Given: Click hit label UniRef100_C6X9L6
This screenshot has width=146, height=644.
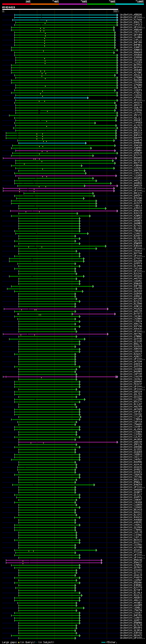Looking at the screenshot, I should click(x=131, y=379).
